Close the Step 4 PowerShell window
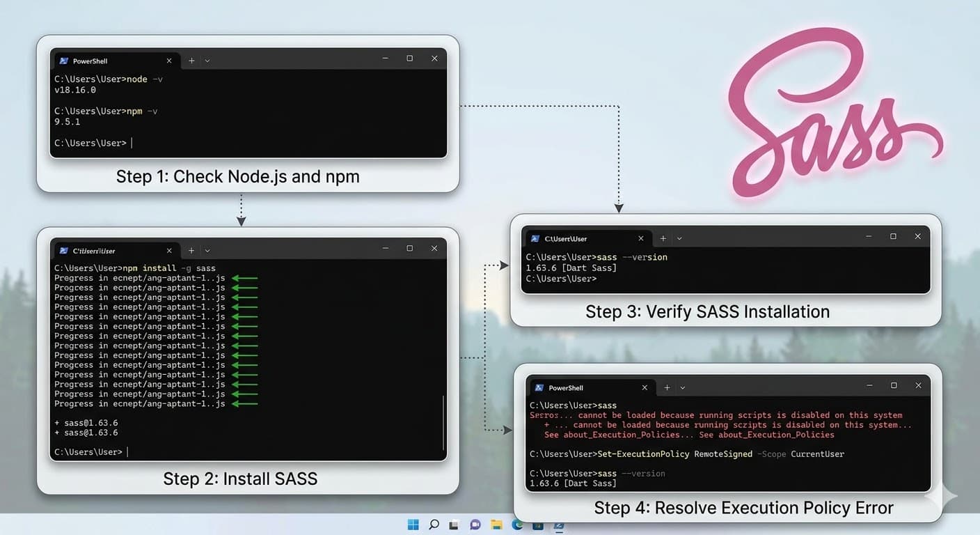The height and width of the screenshot is (535, 980). click(919, 385)
